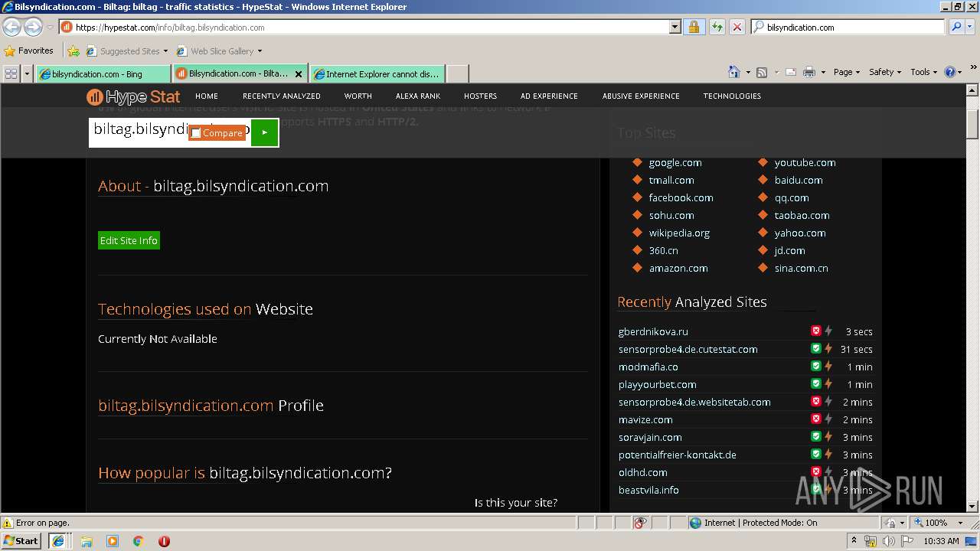980x551 pixels.
Task: Click lightning icon beside potentialfreier-kontakt.de
Action: [x=828, y=455]
